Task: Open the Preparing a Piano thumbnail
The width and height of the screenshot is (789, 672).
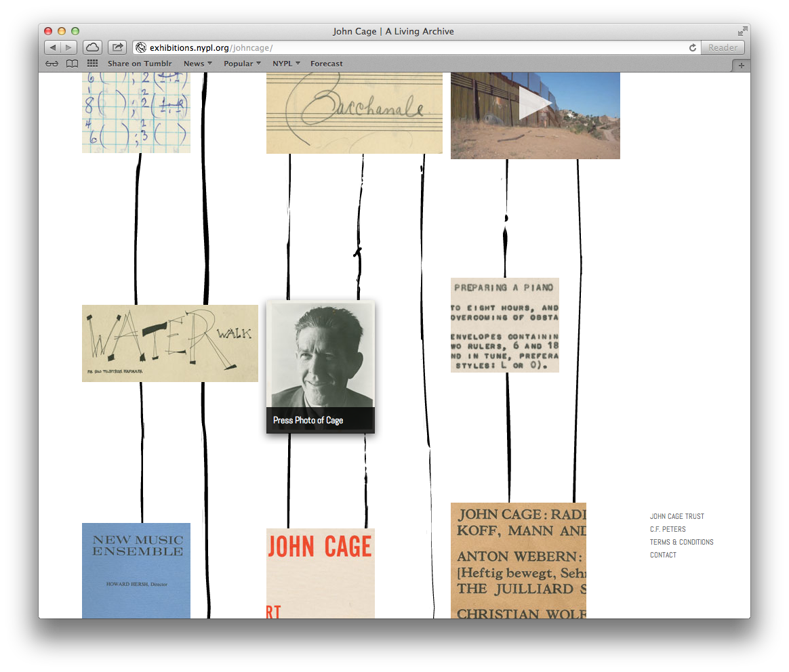Action: click(x=505, y=325)
